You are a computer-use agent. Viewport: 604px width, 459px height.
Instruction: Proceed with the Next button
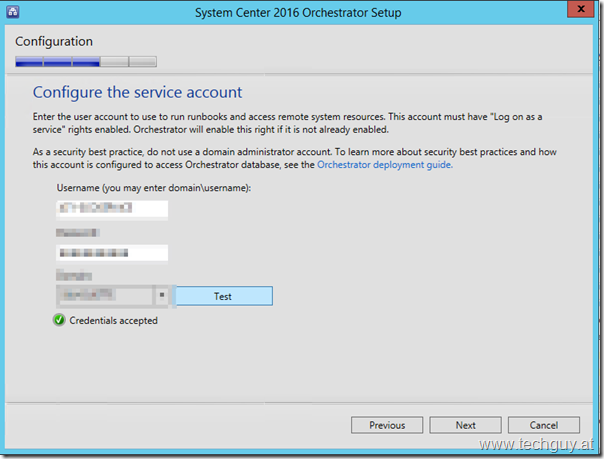click(465, 425)
